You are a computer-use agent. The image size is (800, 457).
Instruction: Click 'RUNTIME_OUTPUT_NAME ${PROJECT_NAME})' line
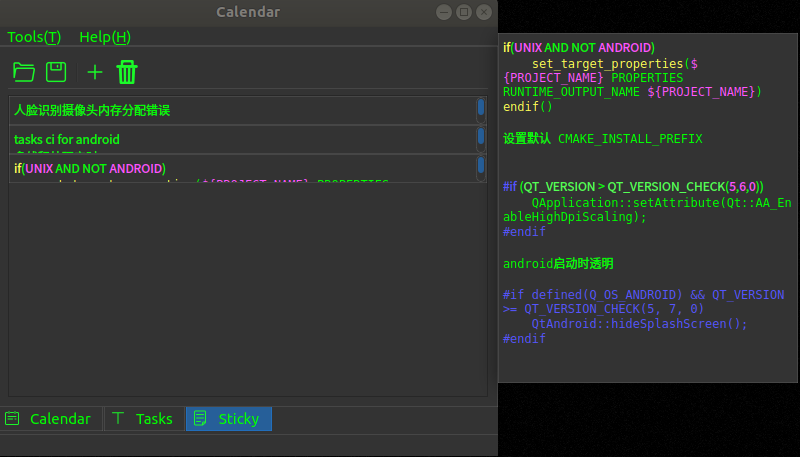[632, 92]
